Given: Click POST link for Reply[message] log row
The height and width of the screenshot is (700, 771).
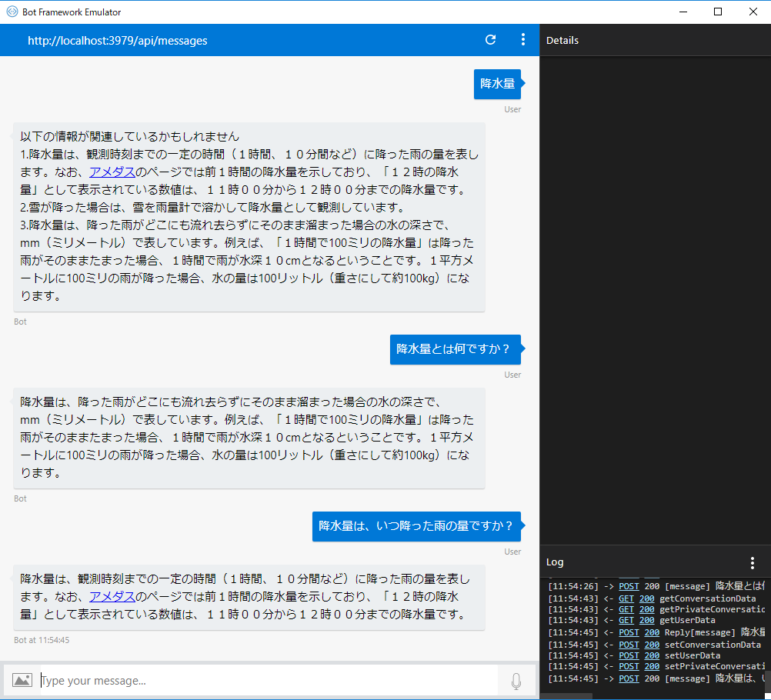Looking at the screenshot, I should [x=629, y=632].
